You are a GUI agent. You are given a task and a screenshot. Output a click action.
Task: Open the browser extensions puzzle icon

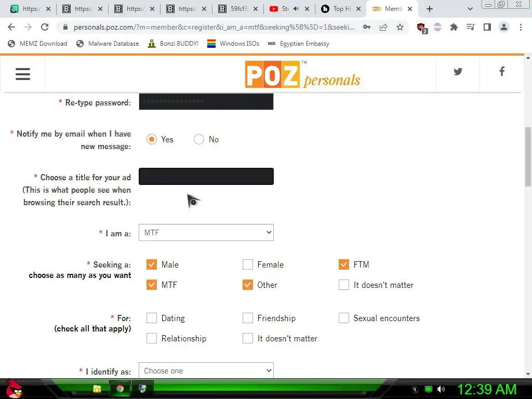(454, 27)
